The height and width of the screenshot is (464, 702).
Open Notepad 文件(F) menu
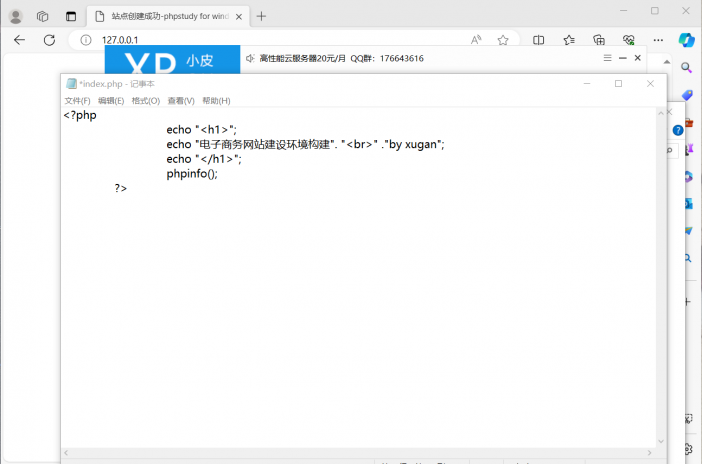point(77,101)
